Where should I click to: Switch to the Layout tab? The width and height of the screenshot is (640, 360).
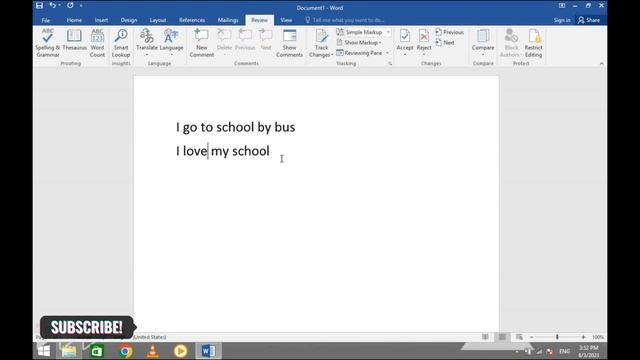tap(158, 20)
